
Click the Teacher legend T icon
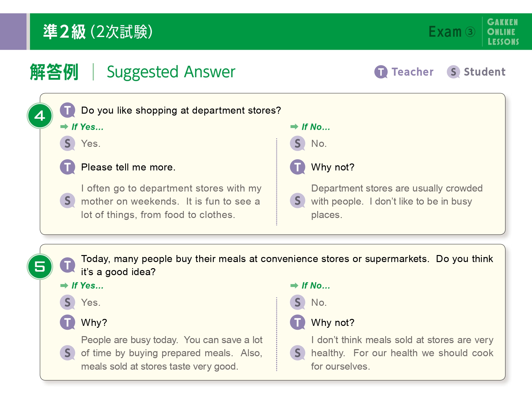click(x=381, y=72)
